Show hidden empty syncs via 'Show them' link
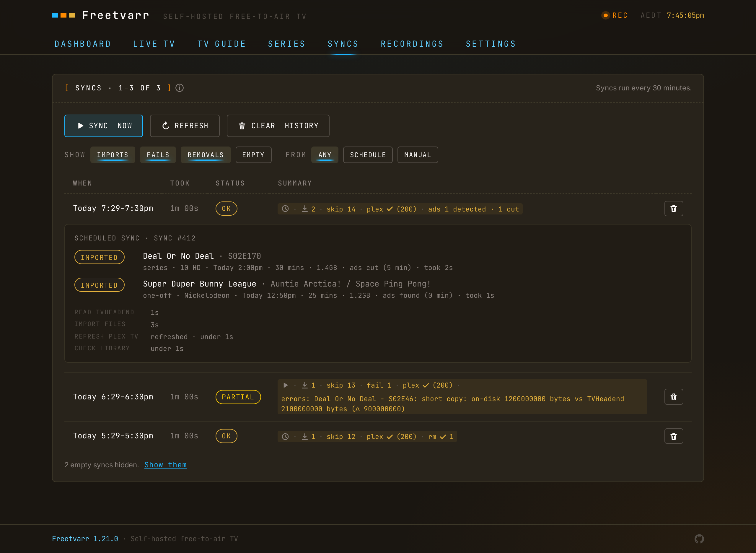 tap(166, 465)
